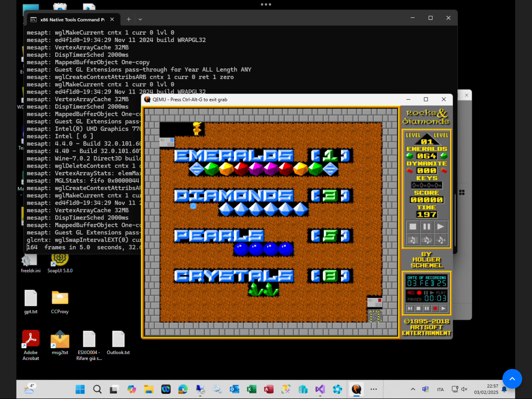Launch Adobe Acrobat from desktop

tap(31, 345)
